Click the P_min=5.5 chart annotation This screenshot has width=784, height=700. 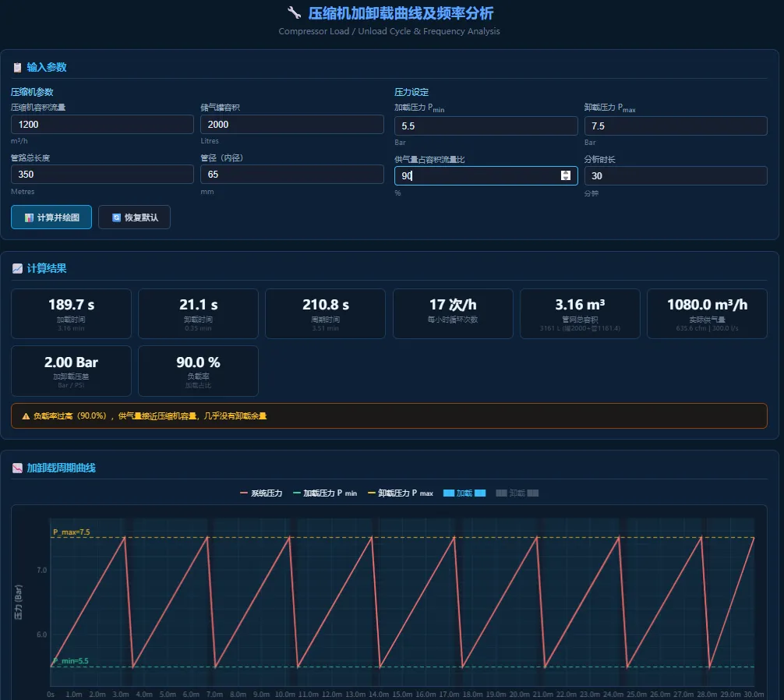(70, 661)
